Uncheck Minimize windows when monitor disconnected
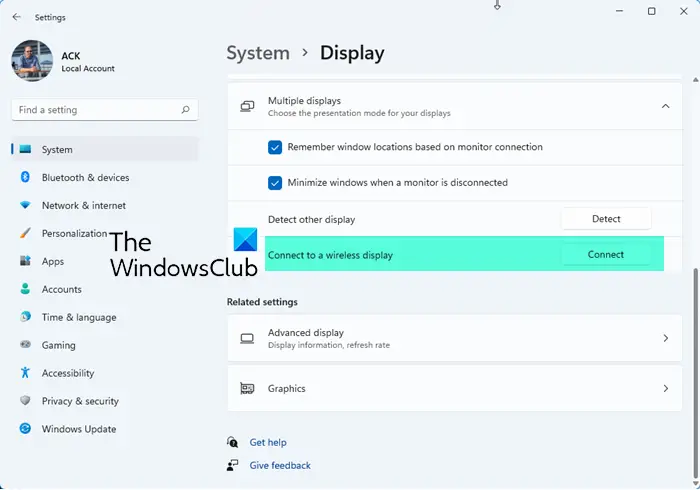The width and height of the screenshot is (700, 490). 275,183
